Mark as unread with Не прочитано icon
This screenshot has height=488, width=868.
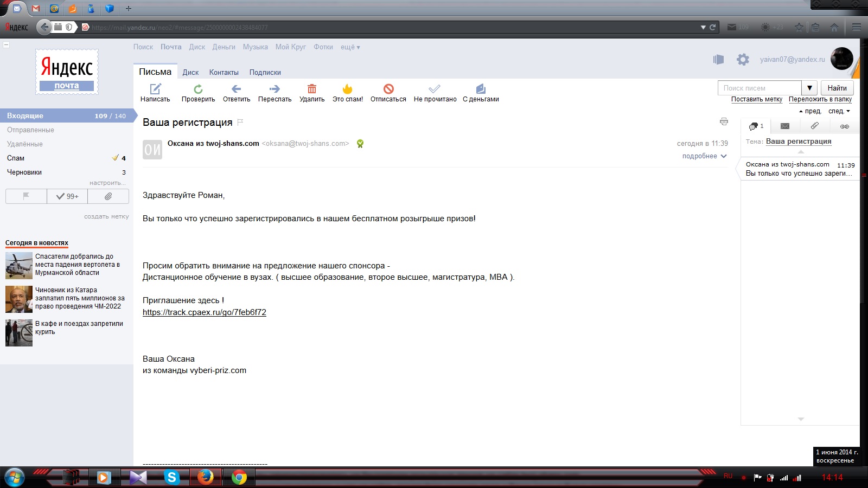pos(435,89)
